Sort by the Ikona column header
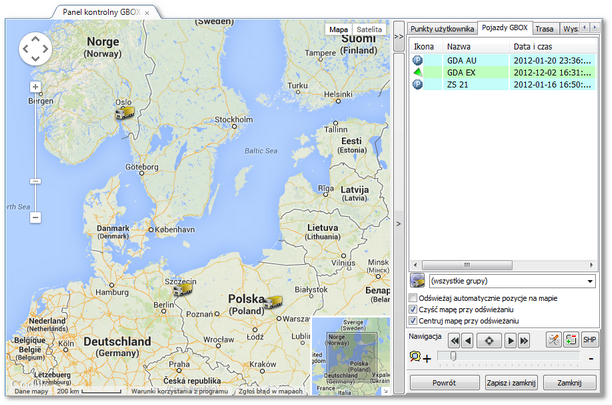612x405 pixels. click(424, 47)
